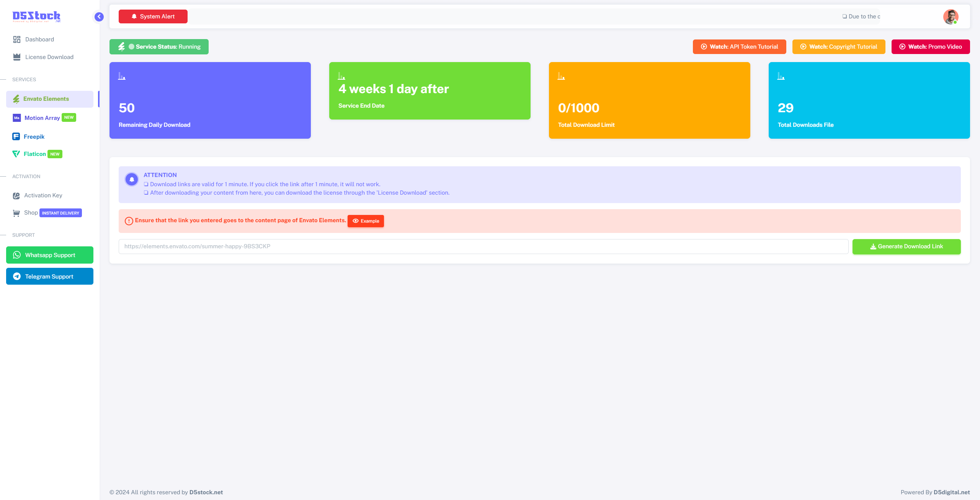The height and width of the screenshot is (500, 980).
Task: Show the Example with the eye button
Action: tap(366, 221)
